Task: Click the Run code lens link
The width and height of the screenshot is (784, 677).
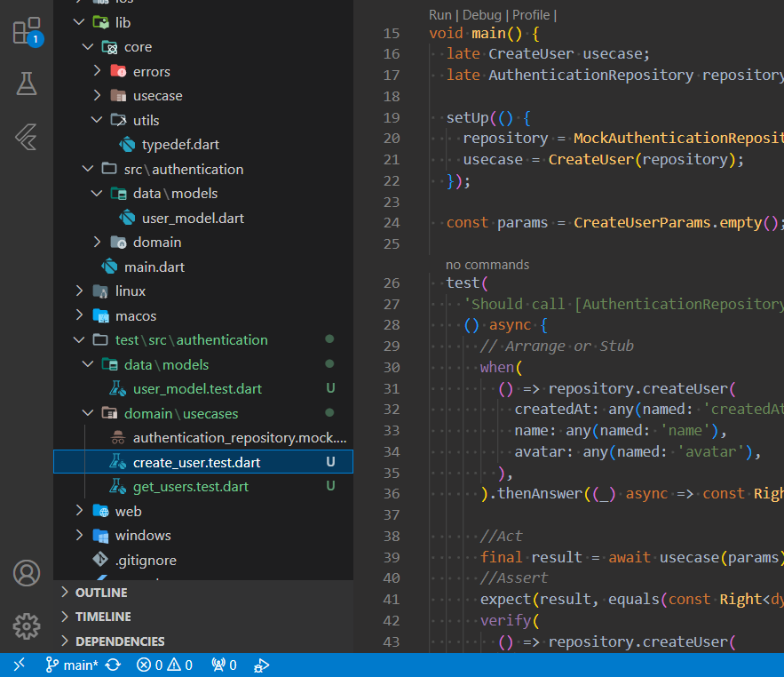Action: point(440,14)
